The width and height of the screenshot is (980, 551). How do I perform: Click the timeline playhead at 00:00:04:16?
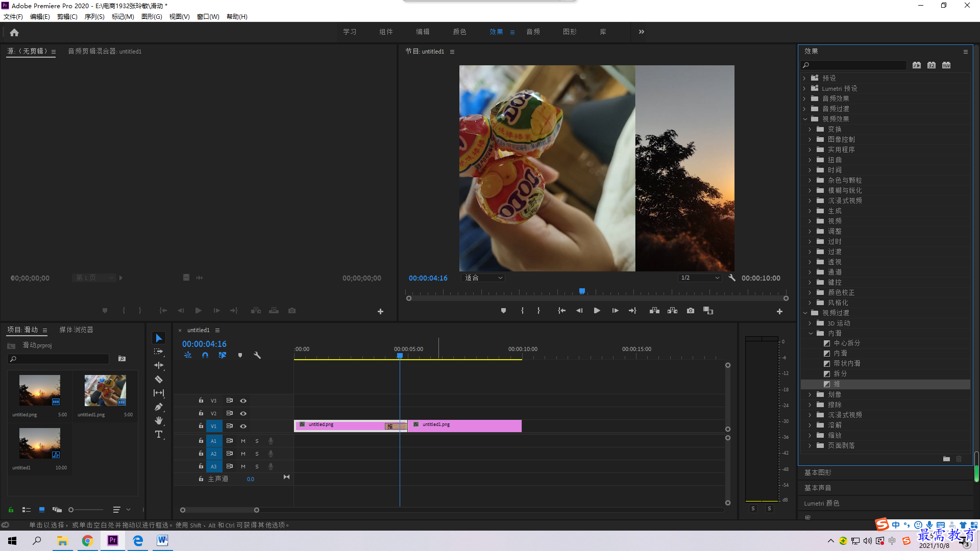click(x=400, y=356)
